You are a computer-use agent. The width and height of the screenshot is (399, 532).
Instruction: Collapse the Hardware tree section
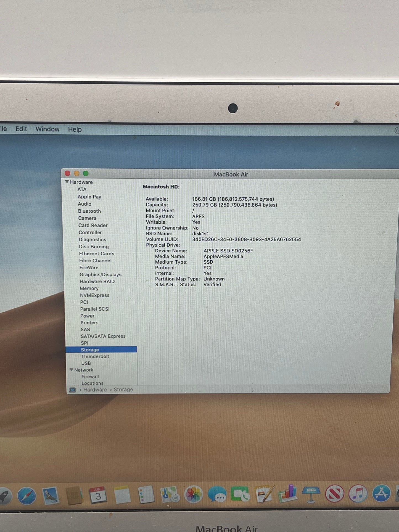tap(67, 182)
